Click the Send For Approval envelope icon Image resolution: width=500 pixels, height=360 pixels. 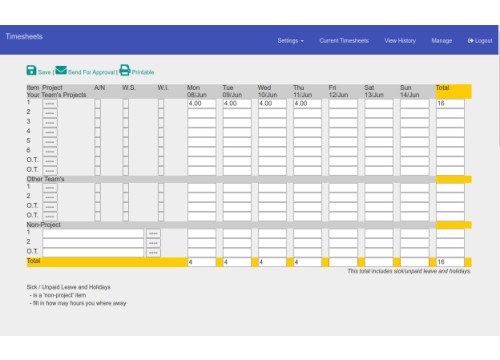click(61, 70)
